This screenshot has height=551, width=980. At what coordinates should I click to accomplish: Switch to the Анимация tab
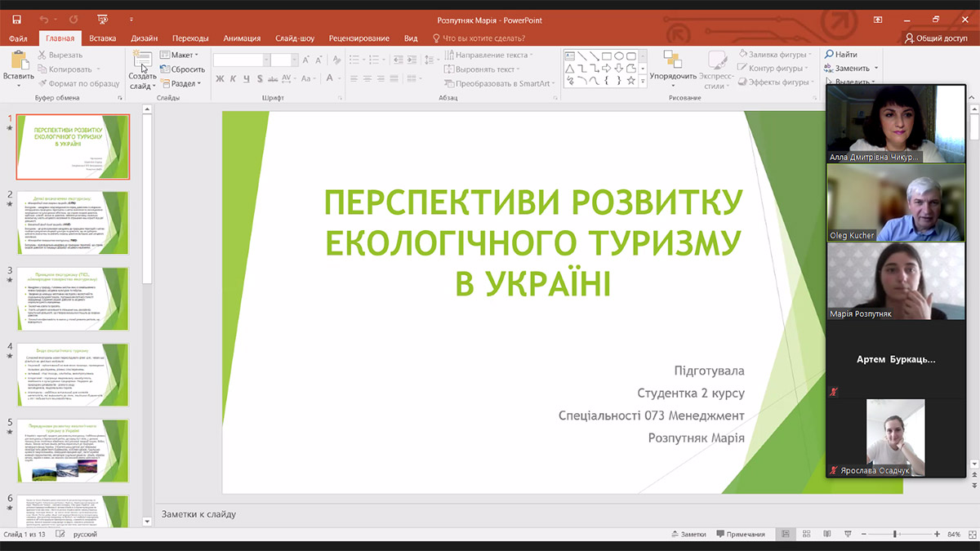pos(242,38)
